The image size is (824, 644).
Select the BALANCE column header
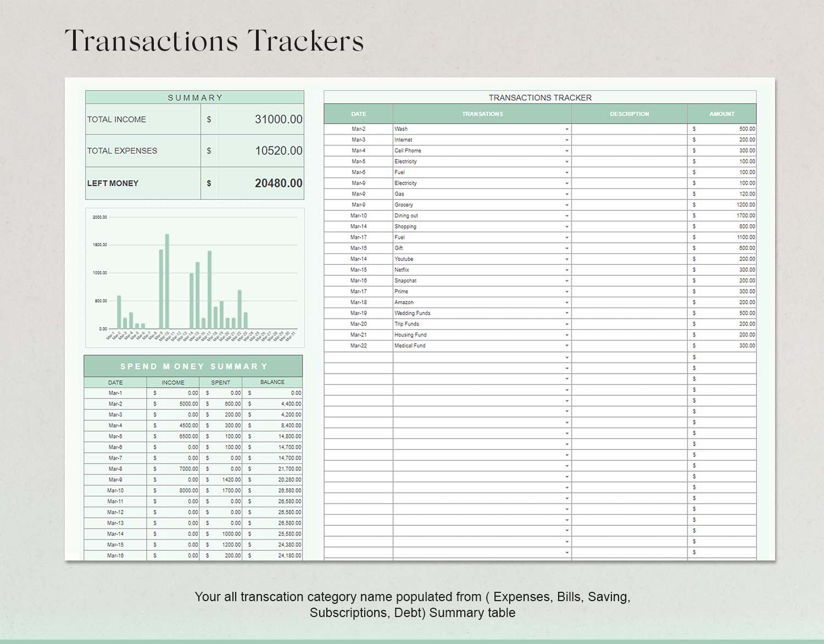click(272, 382)
